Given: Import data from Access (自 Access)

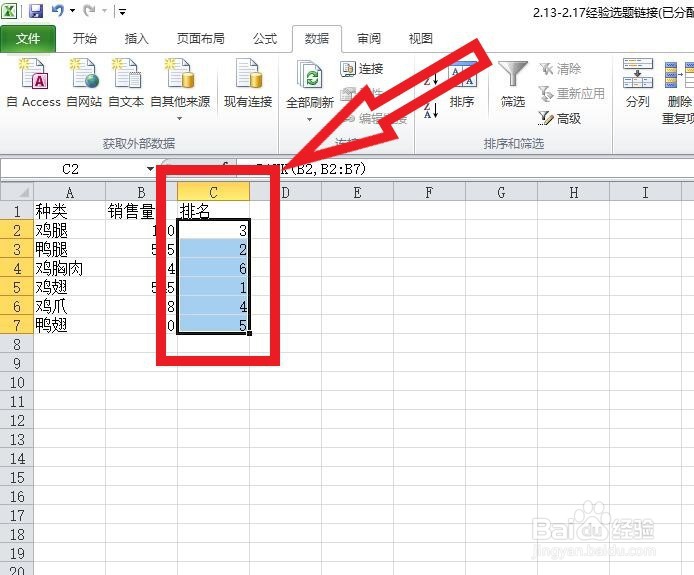Looking at the screenshot, I should [34, 83].
